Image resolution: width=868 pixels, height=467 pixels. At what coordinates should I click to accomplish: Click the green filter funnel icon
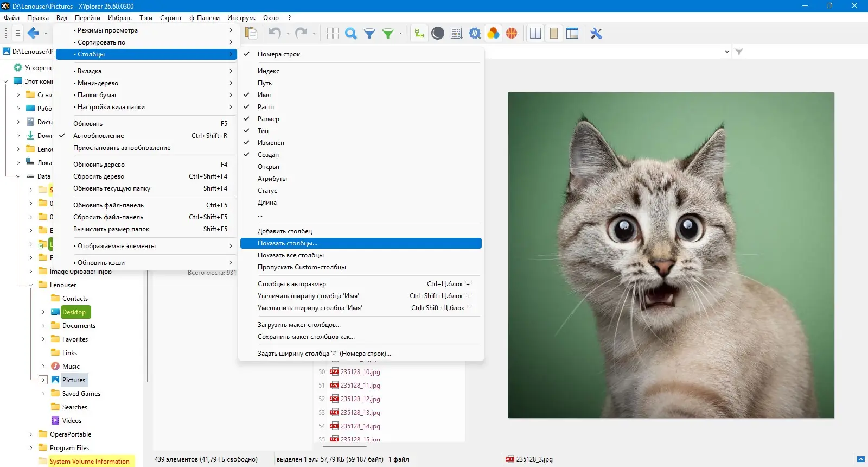click(x=388, y=34)
